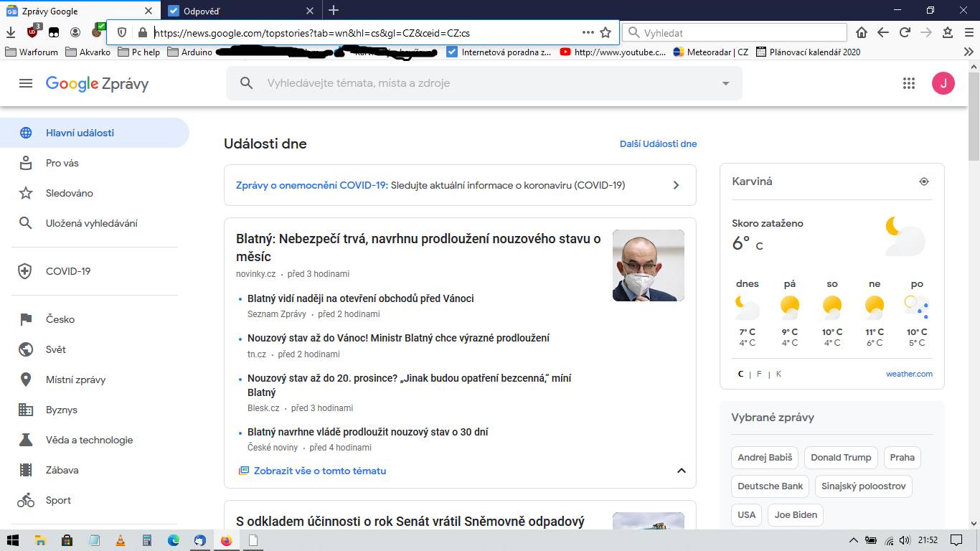Screen dimensions: 980x551
Task: Use precise location icon beside Karviná
Action: coord(924,182)
